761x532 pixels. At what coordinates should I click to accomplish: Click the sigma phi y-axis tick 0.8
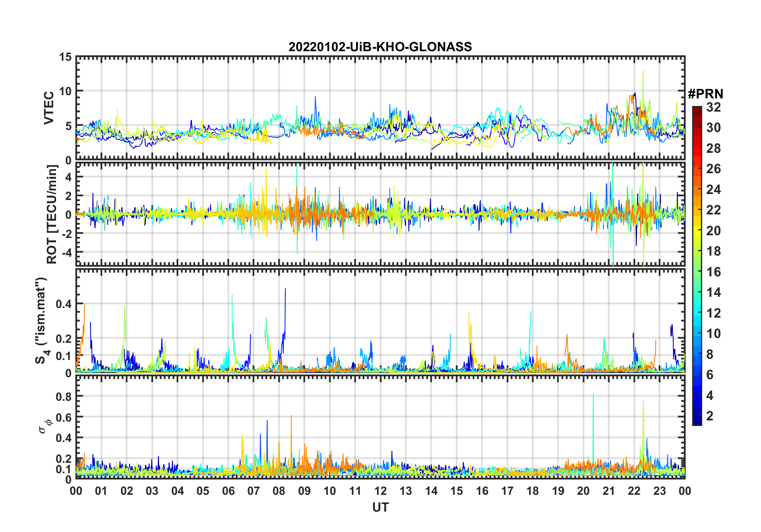pyautogui.click(x=64, y=396)
